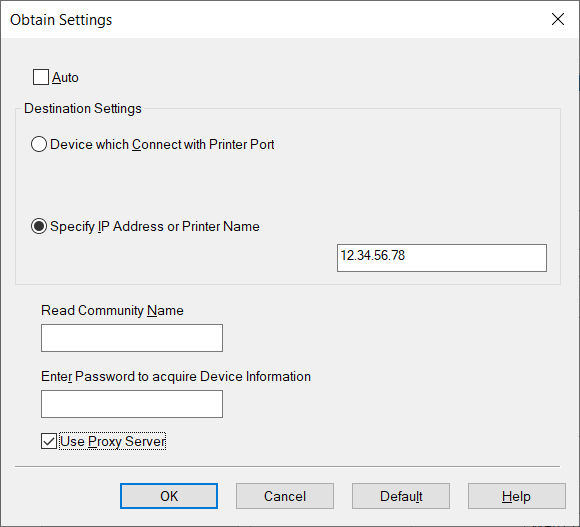Click the Auto label text

click(65, 78)
